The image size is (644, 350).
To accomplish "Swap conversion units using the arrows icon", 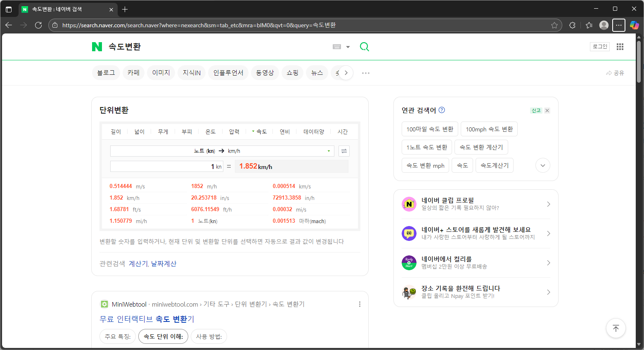I will tap(344, 151).
